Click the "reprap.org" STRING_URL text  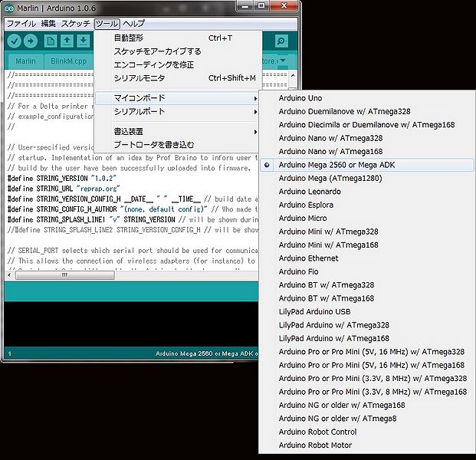coord(98,189)
